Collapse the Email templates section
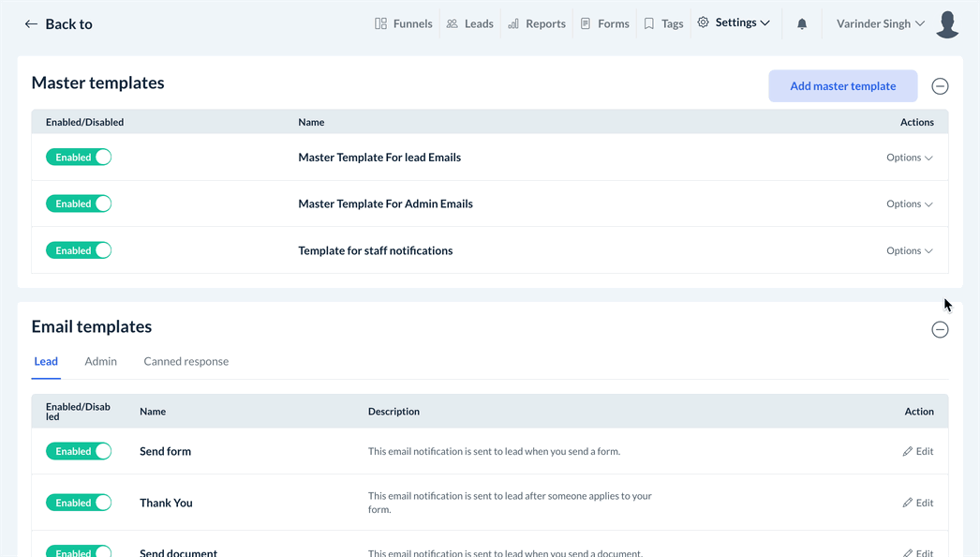Viewport: 980px width, 557px height. coord(940,329)
